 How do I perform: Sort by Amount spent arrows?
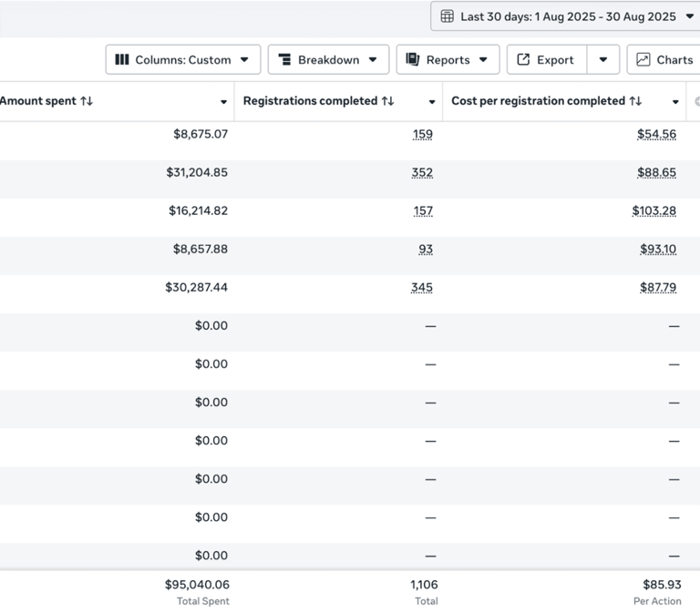[x=87, y=101]
